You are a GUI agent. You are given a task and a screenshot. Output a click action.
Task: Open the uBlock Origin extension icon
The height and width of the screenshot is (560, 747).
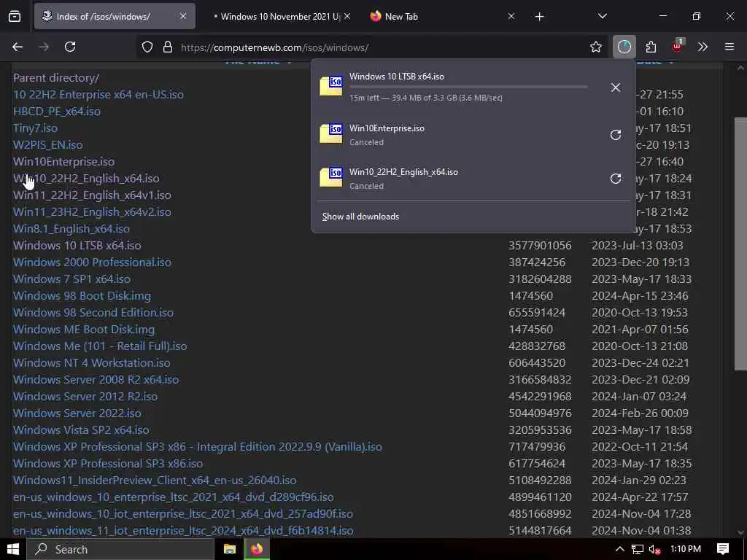[x=677, y=46]
